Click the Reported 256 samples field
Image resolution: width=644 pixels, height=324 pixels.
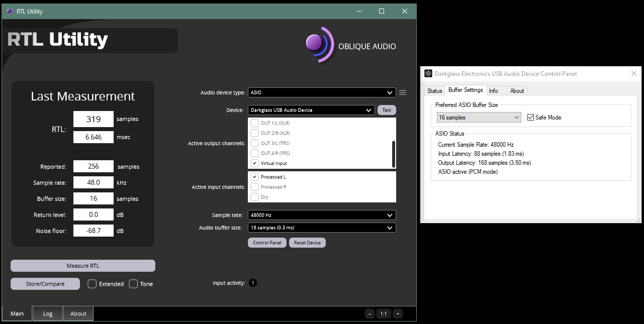94,166
